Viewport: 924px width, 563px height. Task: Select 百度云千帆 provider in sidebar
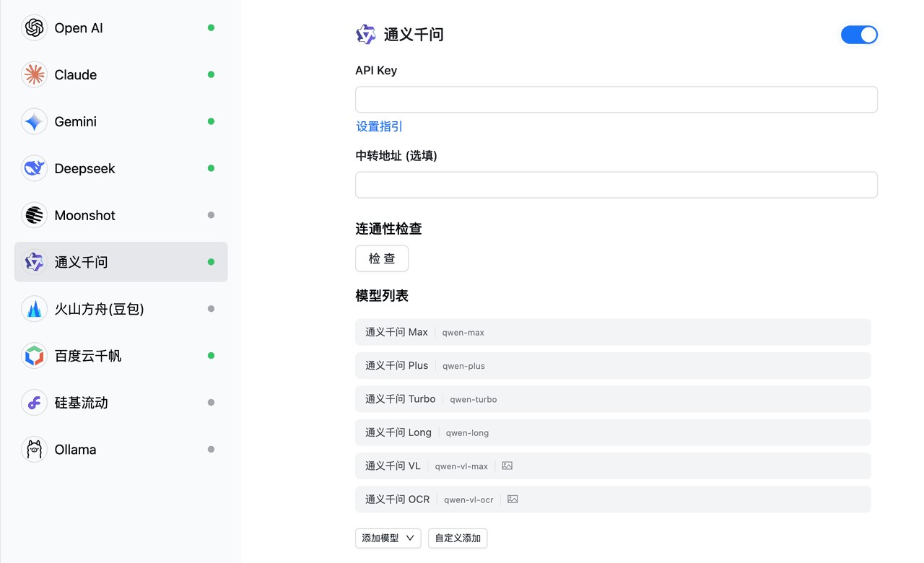coord(121,356)
